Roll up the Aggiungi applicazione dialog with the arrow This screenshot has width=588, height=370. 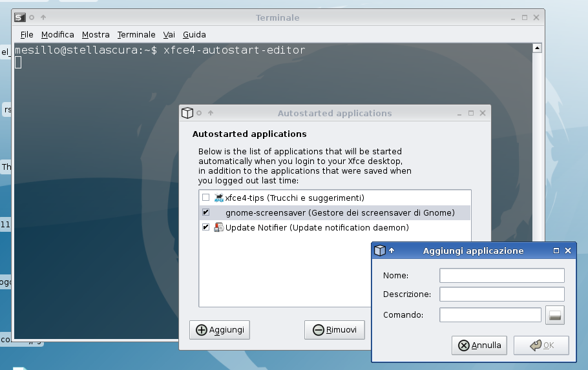[x=392, y=251]
